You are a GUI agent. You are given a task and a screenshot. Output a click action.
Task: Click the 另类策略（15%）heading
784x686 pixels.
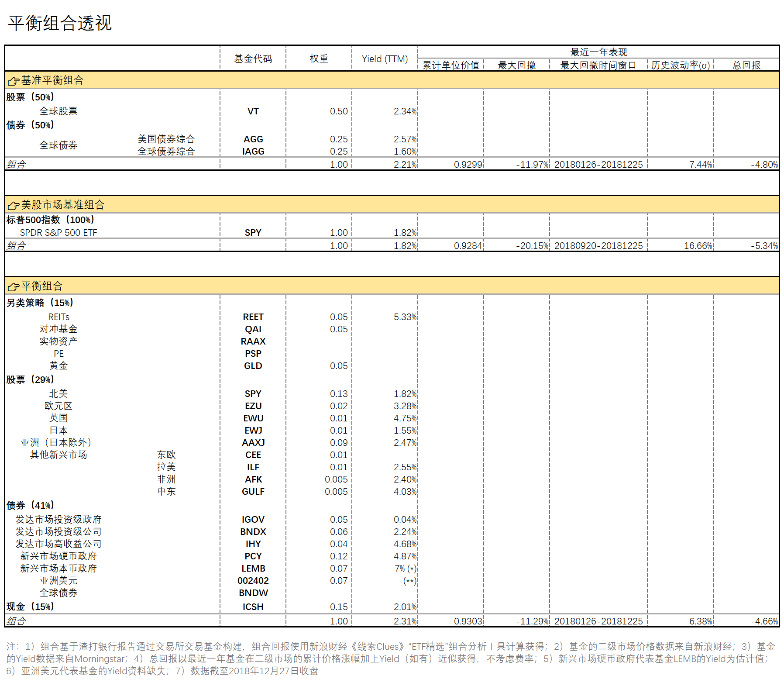(40, 303)
